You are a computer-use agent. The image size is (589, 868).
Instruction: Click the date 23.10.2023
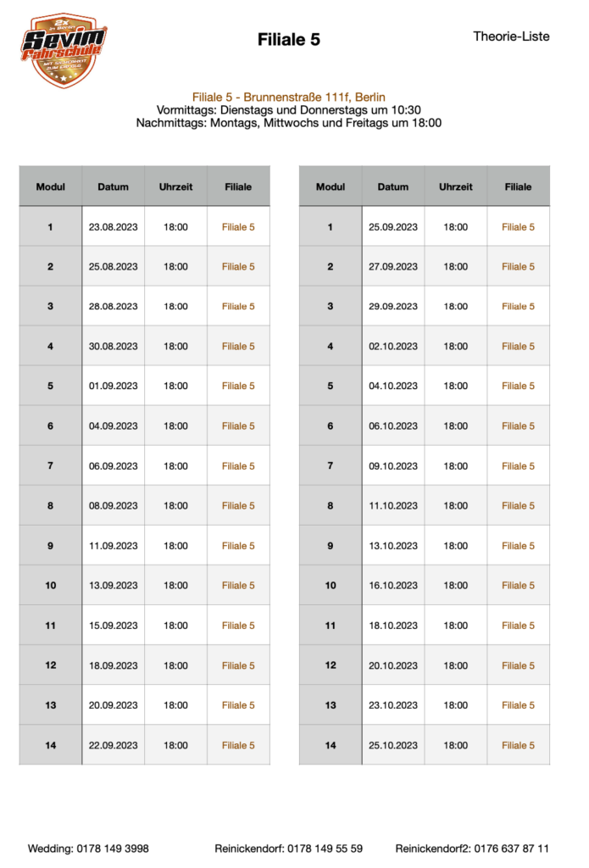click(393, 705)
